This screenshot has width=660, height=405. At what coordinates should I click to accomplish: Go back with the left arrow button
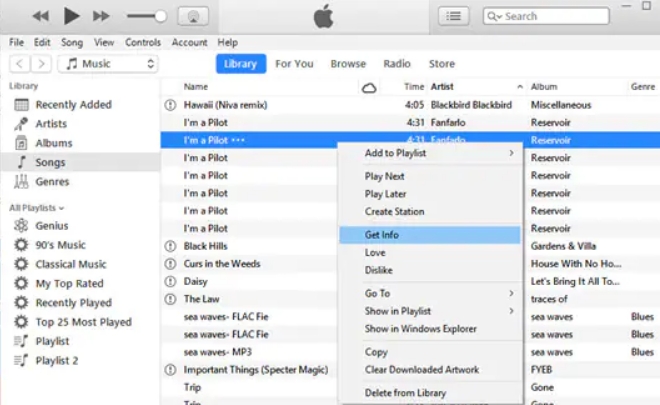19,64
